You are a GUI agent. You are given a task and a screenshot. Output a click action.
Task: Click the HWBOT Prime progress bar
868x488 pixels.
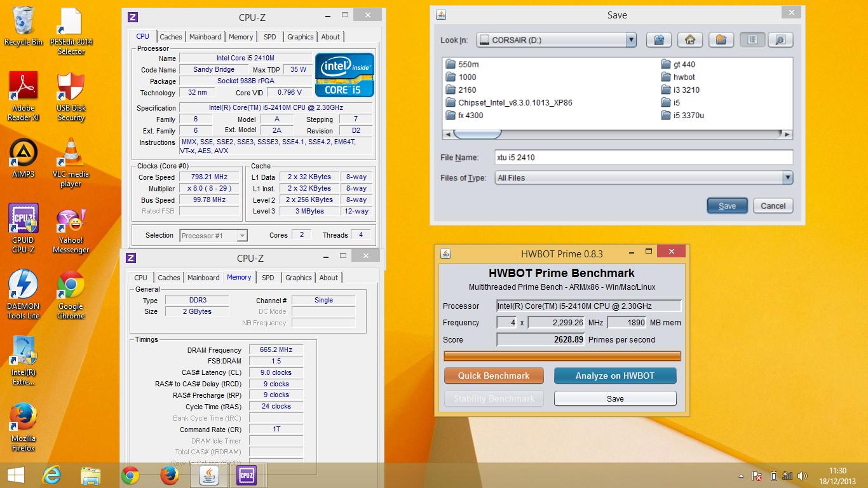click(562, 356)
